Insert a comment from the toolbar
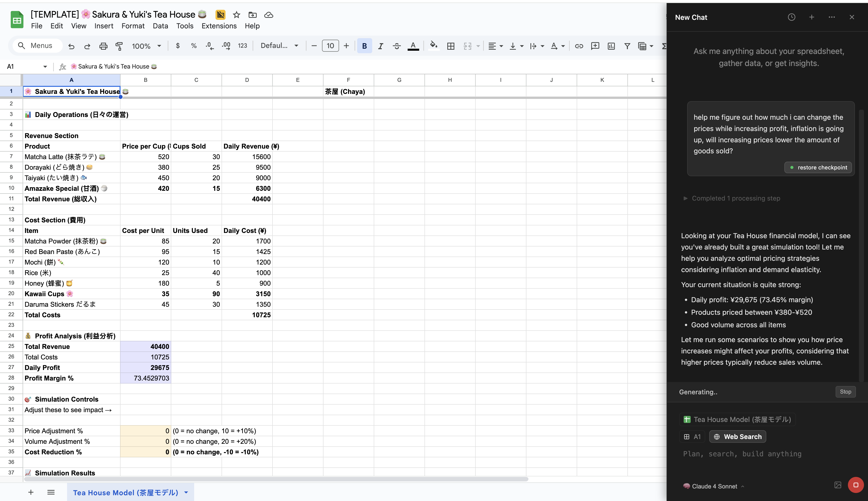 pos(595,45)
